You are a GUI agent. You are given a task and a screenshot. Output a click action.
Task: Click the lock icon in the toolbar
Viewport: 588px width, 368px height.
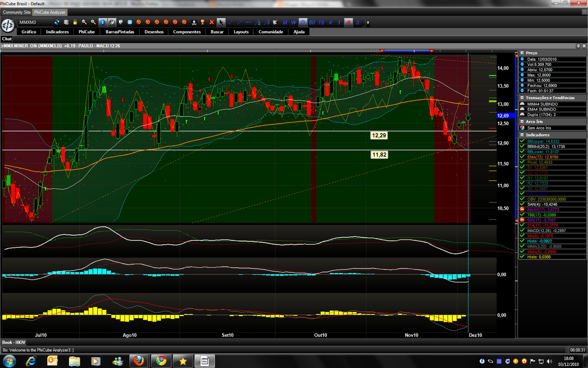pyautogui.click(x=75, y=22)
